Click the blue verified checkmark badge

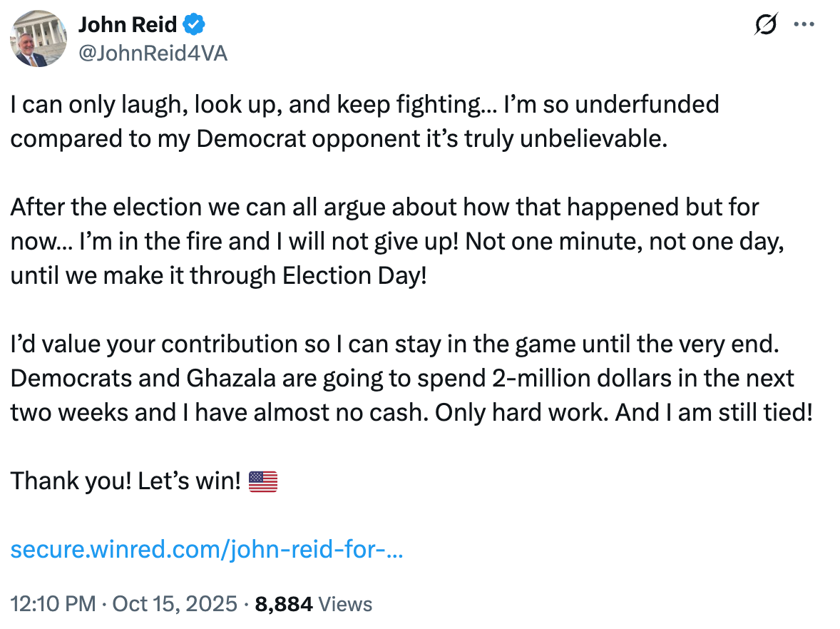(194, 25)
